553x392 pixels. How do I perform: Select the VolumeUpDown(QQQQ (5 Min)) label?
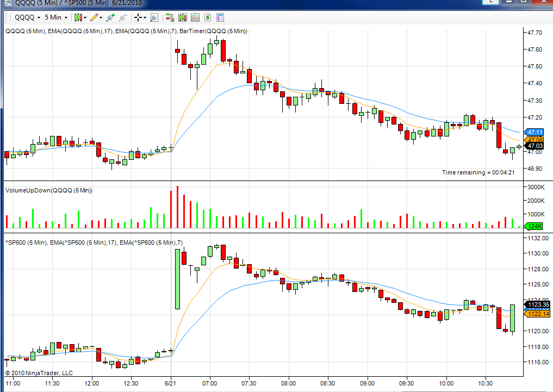tap(49, 190)
